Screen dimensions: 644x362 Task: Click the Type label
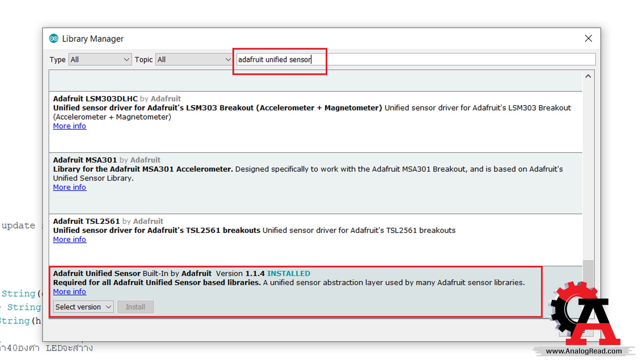(57, 60)
